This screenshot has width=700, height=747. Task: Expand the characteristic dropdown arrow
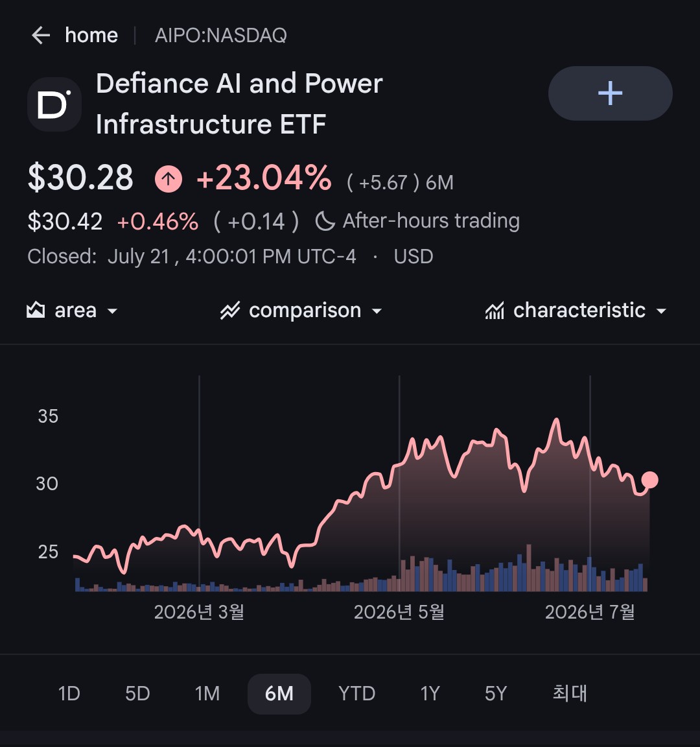click(661, 311)
